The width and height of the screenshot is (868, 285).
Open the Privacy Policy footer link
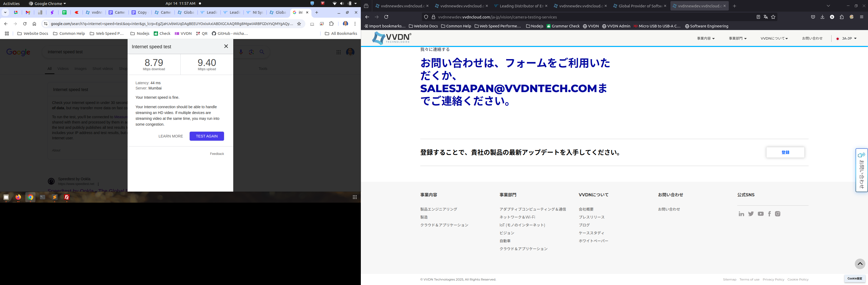click(773, 280)
